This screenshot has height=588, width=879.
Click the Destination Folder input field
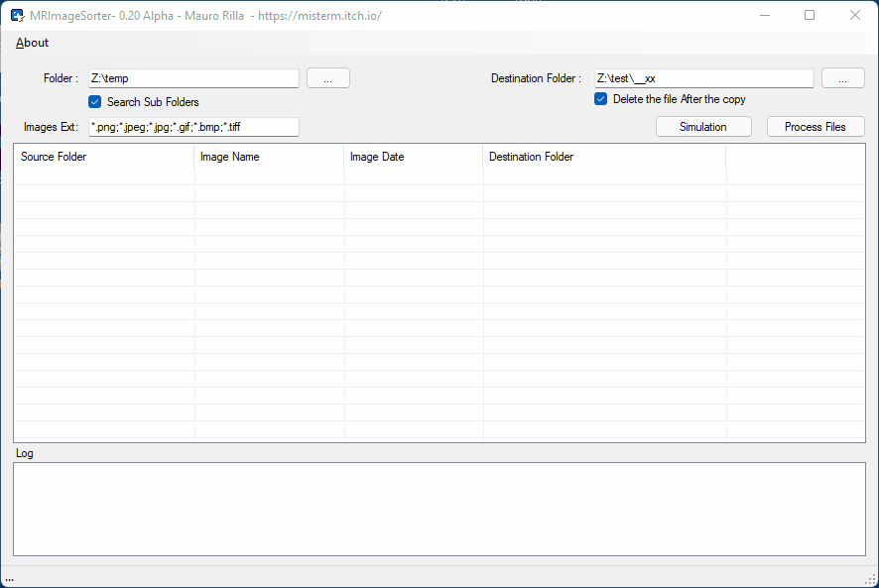pos(703,78)
